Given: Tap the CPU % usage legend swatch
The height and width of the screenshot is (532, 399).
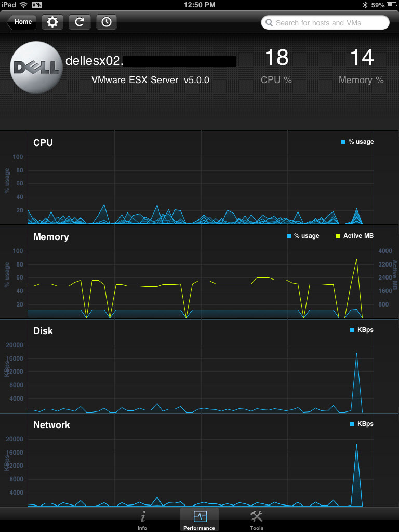Looking at the screenshot, I should coord(343,142).
